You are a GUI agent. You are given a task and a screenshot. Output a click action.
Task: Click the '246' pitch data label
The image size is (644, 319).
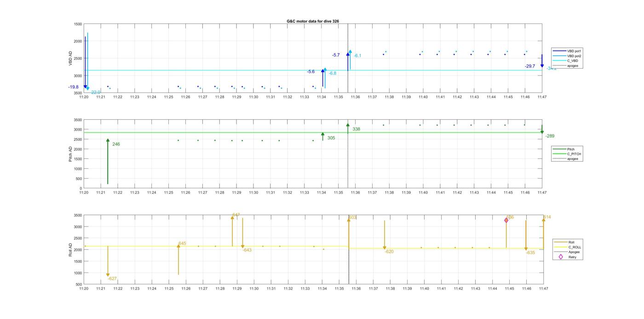116,145
